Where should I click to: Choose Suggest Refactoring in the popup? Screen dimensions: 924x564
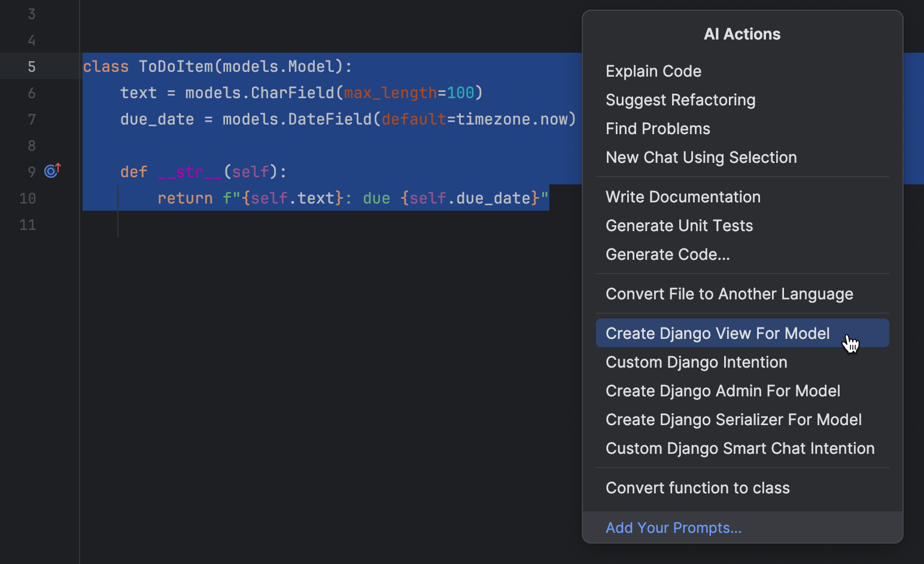680,100
